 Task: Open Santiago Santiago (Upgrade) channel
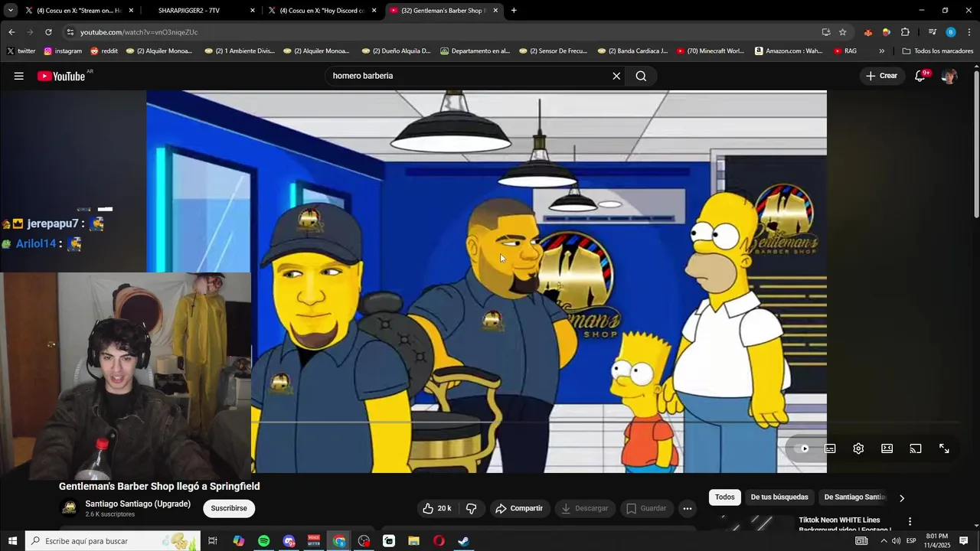pos(138,504)
